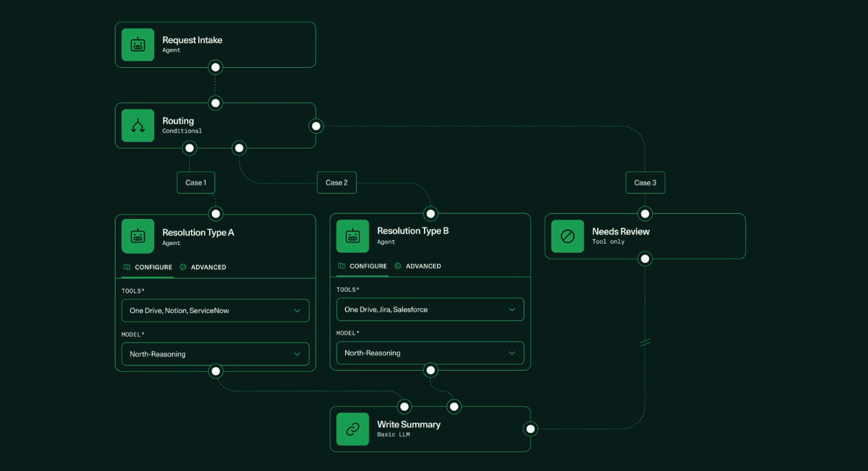Viewport: 868px width, 471px height.
Task: Select the Case 3 branch label
Action: [x=645, y=183]
